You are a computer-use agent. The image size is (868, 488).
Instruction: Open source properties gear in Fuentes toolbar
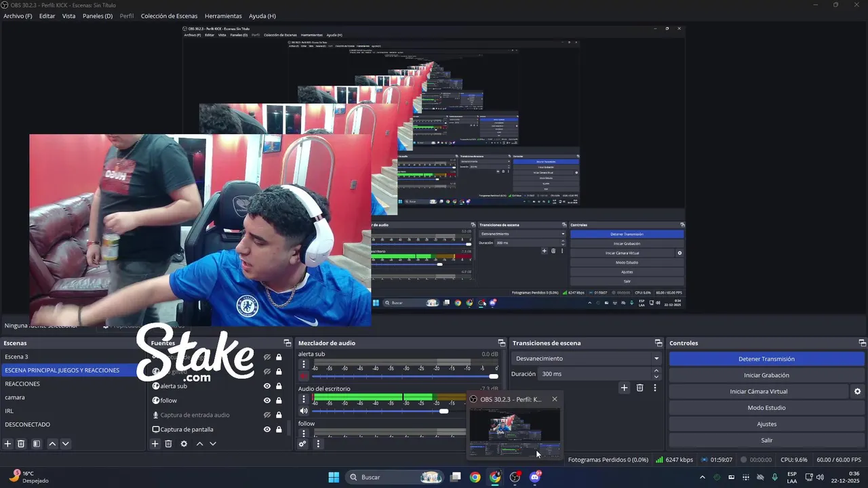coord(184,444)
